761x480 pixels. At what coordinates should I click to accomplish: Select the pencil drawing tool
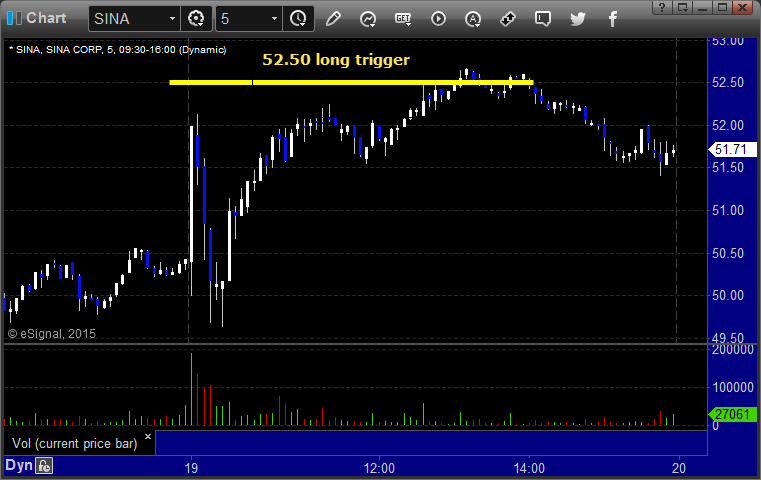pyautogui.click(x=333, y=19)
